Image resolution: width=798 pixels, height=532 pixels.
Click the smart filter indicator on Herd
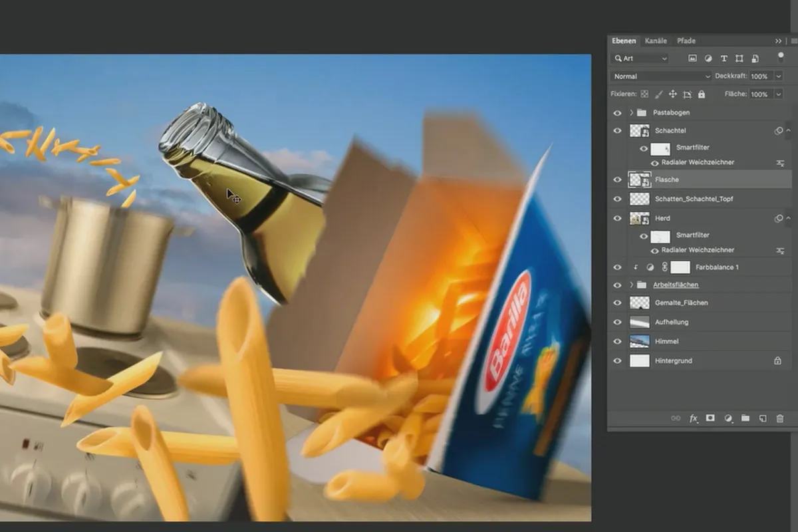pos(779,218)
